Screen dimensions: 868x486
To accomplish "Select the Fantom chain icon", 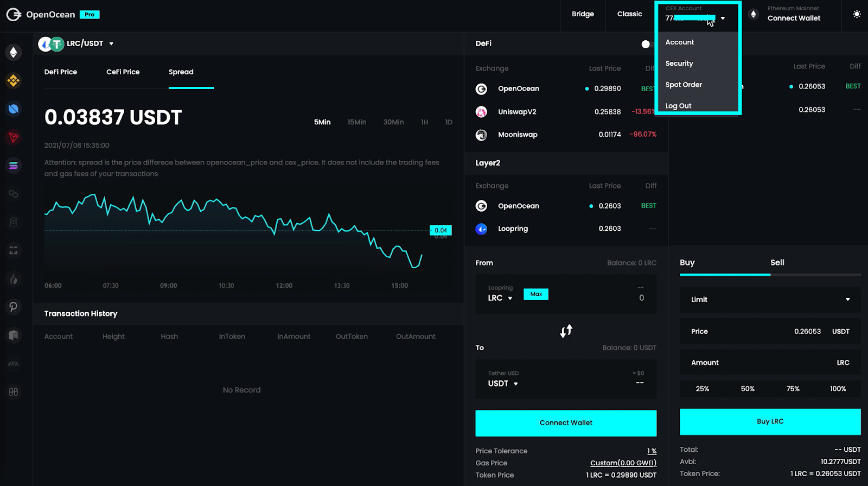I will 14,222.
